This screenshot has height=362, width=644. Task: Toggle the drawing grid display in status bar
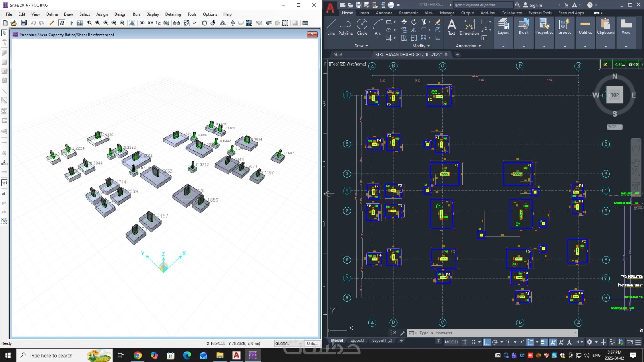tap(464, 342)
